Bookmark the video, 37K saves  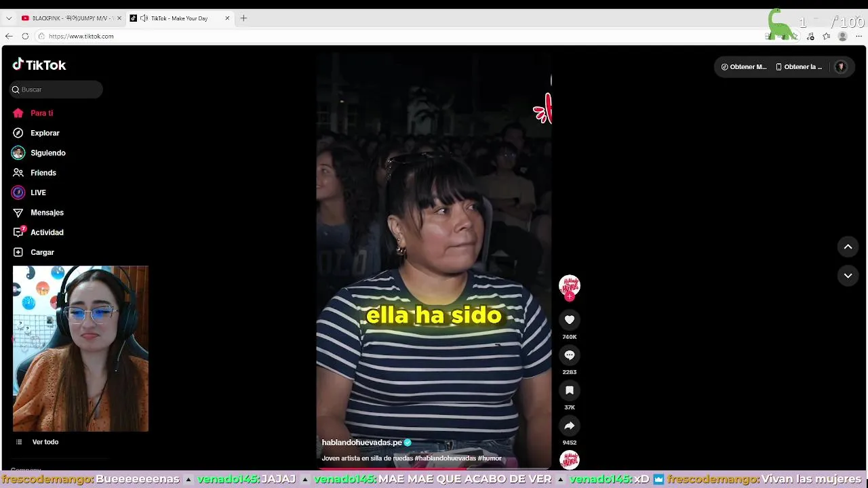click(x=570, y=390)
